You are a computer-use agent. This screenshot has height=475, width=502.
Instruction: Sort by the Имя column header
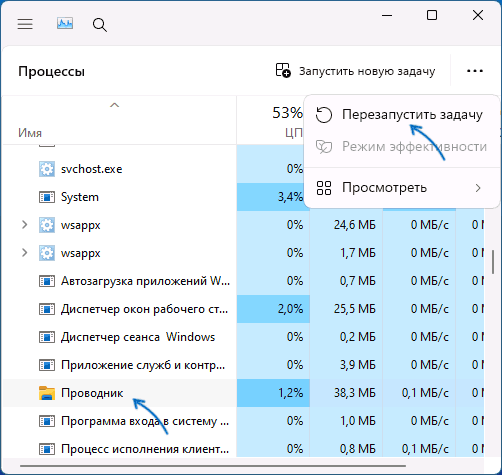[30, 133]
